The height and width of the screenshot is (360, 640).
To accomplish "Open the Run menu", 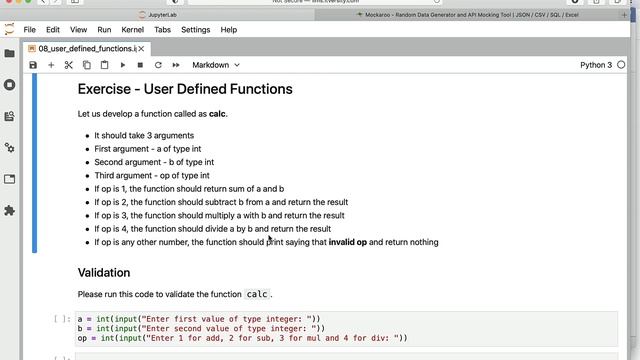I will coord(104,30).
